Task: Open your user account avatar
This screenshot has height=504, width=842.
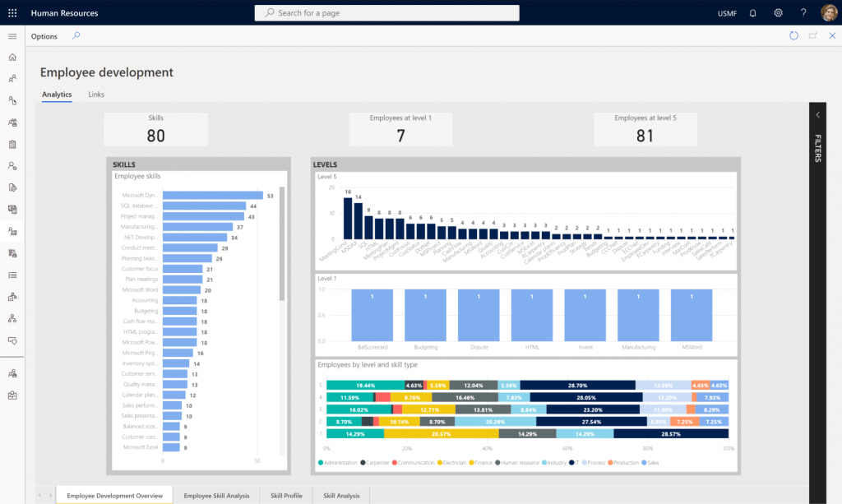Action: (829, 12)
